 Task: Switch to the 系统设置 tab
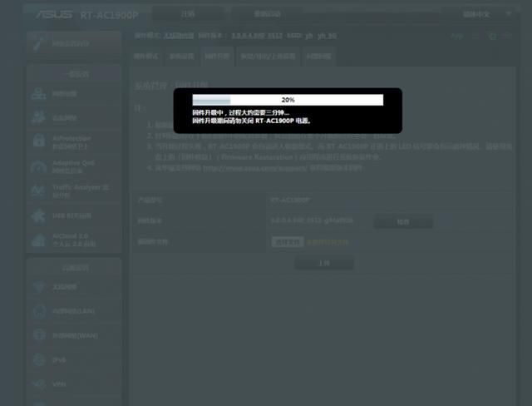pyautogui.click(x=181, y=57)
